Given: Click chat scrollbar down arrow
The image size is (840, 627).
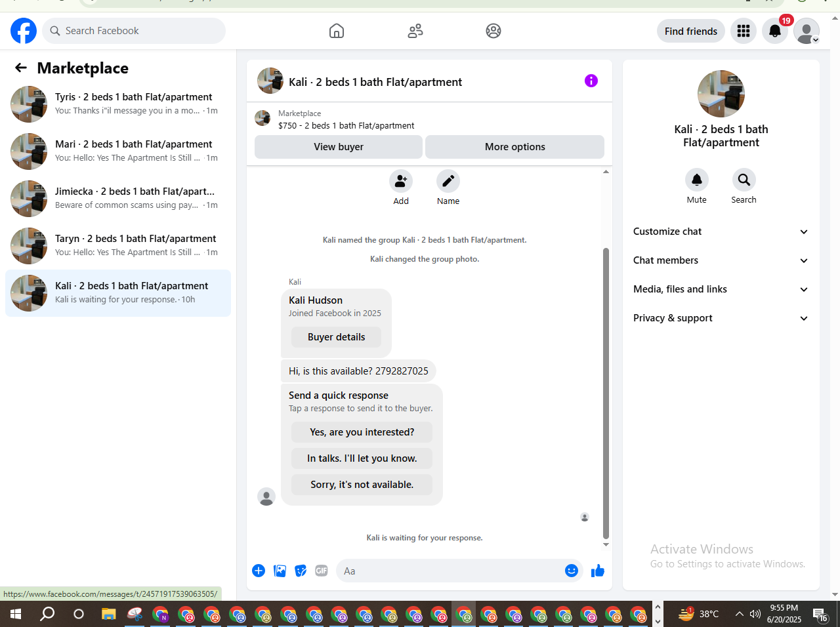Looking at the screenshot, I should (606, 544).
